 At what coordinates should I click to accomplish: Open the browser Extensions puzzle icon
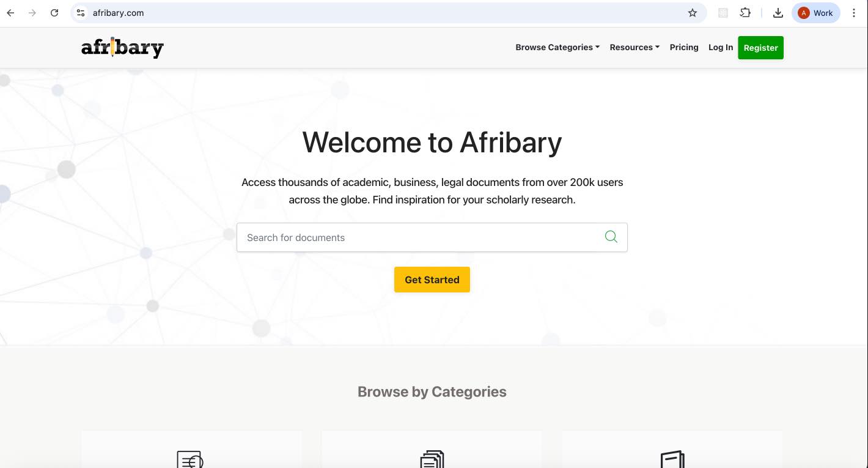[x=745, y=13]
